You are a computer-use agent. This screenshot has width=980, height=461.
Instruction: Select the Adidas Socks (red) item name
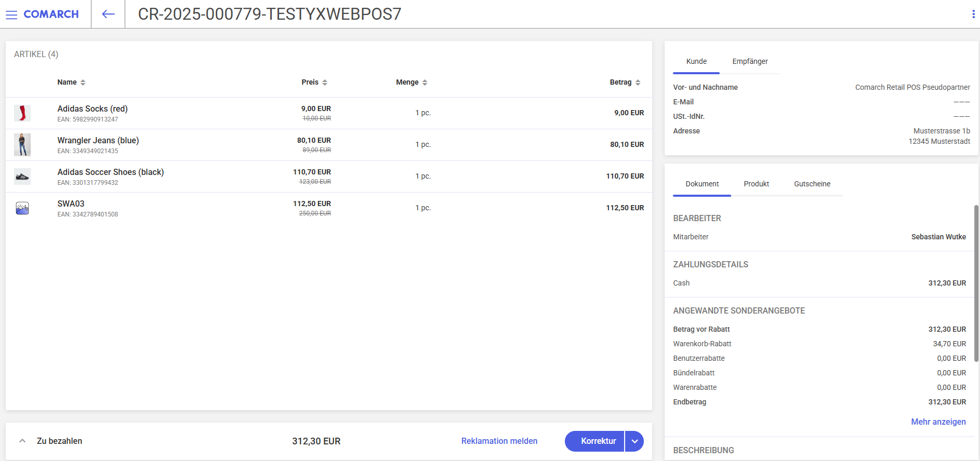[x=92, y=109]
